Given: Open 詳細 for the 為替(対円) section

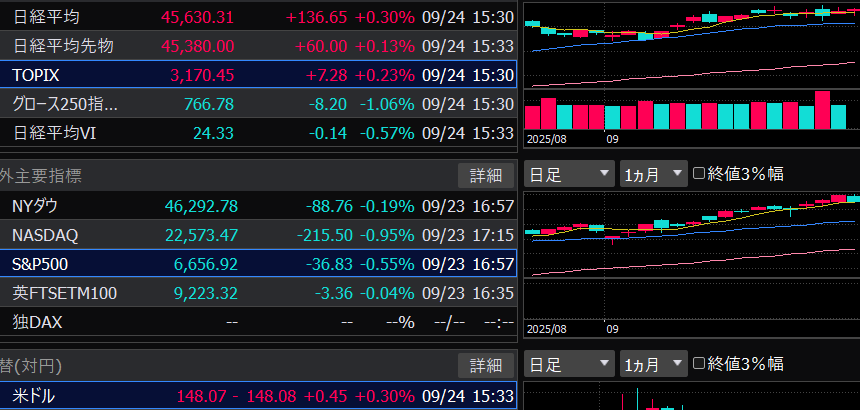Looking at the screenshot, I should tap(486, 365).
